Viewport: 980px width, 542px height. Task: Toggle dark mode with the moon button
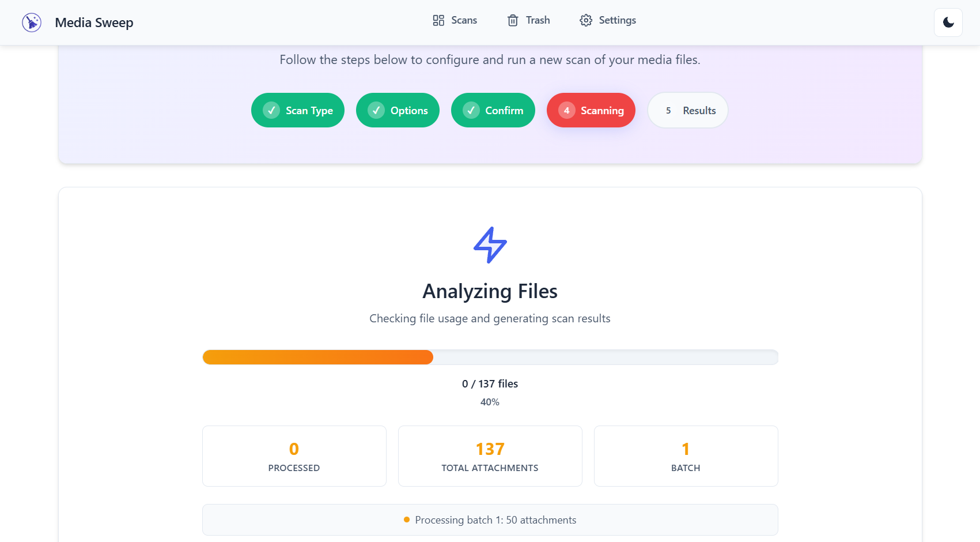coord(948,22)
